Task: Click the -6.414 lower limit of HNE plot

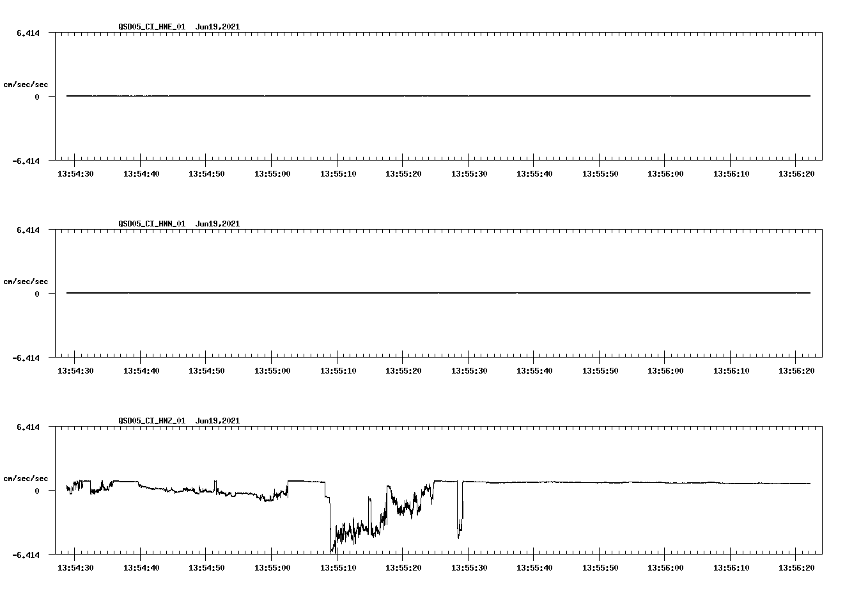Action: (26, 161)
